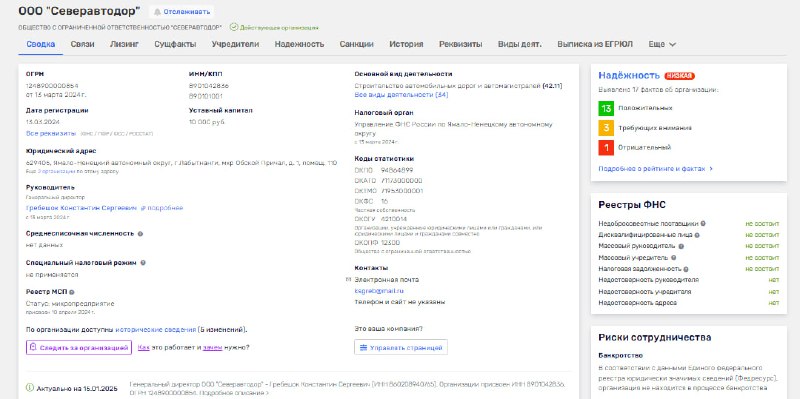
Task: Switch to the Виды деят. tab
Action: tap(519, 44)
